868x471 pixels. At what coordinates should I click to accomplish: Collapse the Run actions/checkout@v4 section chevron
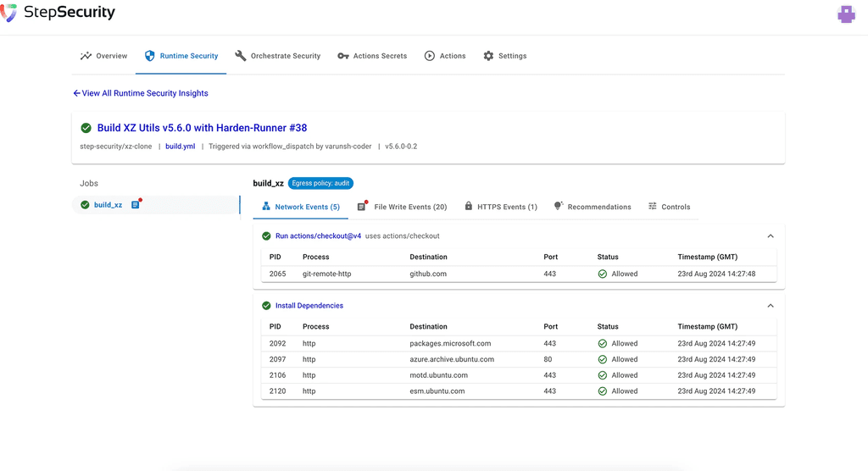[770, 235]
